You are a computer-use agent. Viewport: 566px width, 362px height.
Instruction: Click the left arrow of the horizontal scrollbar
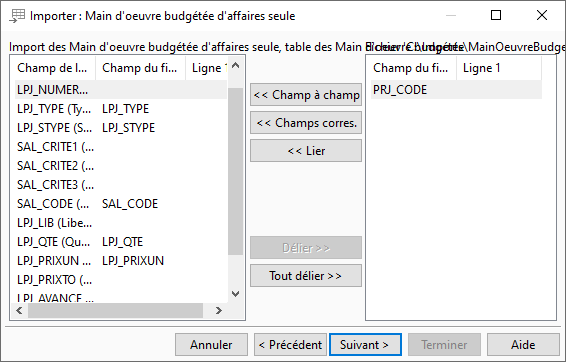click(x=19, y=310)
